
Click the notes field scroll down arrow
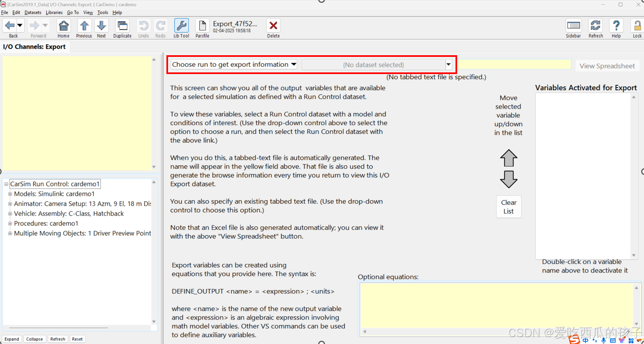click(154, 167)
